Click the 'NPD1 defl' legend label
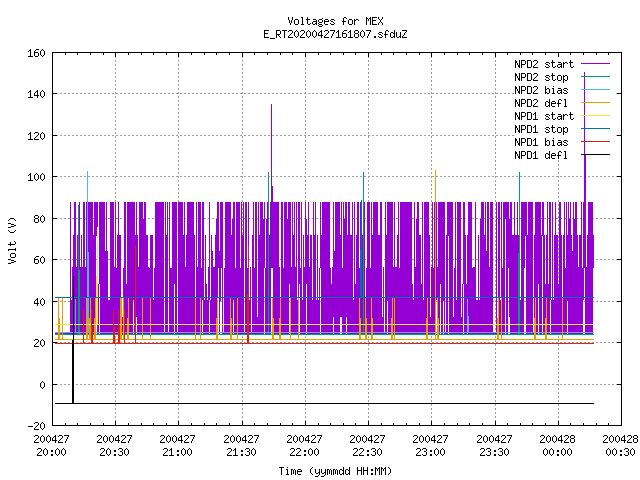640x480 pixels. [541, 156]
